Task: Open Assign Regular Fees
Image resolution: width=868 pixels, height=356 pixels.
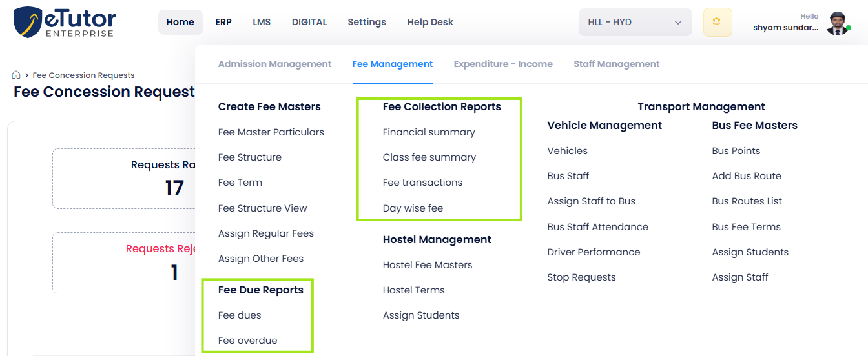Action: click(266, 233)
